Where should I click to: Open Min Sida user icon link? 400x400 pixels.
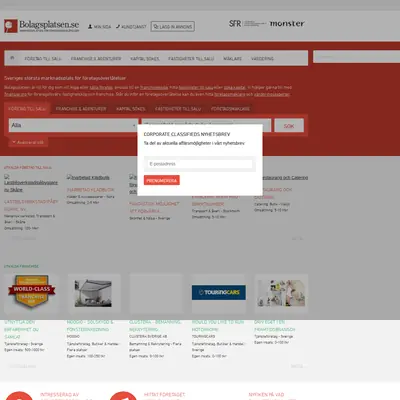(99, 27)
